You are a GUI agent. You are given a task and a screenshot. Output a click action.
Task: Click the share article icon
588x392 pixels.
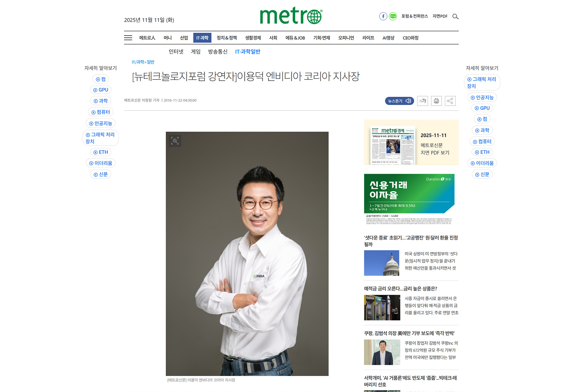450,101
